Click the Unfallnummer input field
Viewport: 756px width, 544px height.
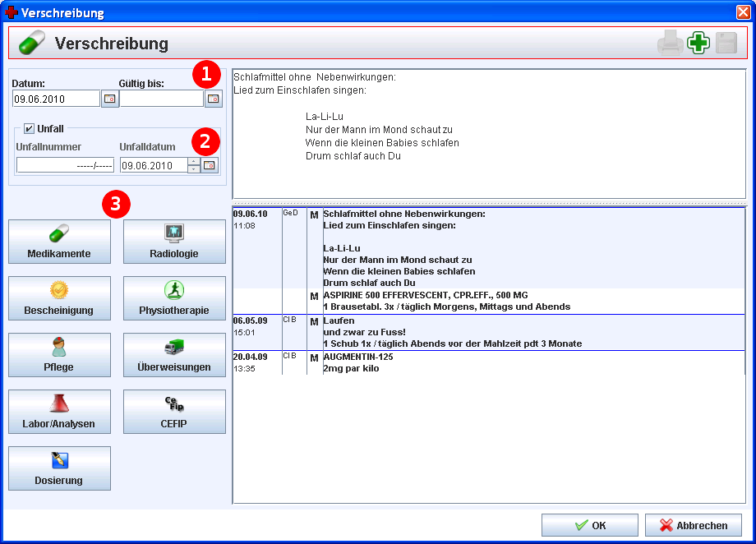[65, 165]
